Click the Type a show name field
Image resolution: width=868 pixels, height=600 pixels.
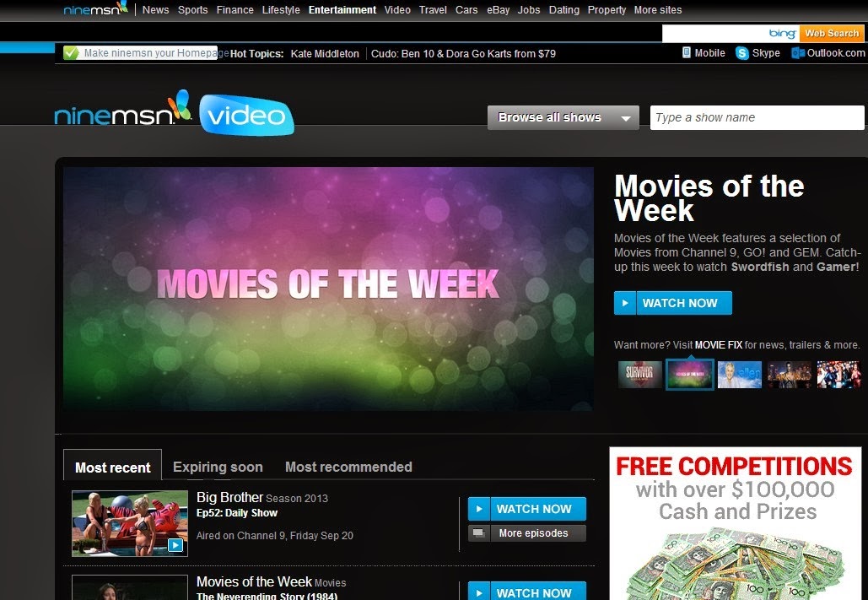tap(757, 117)
